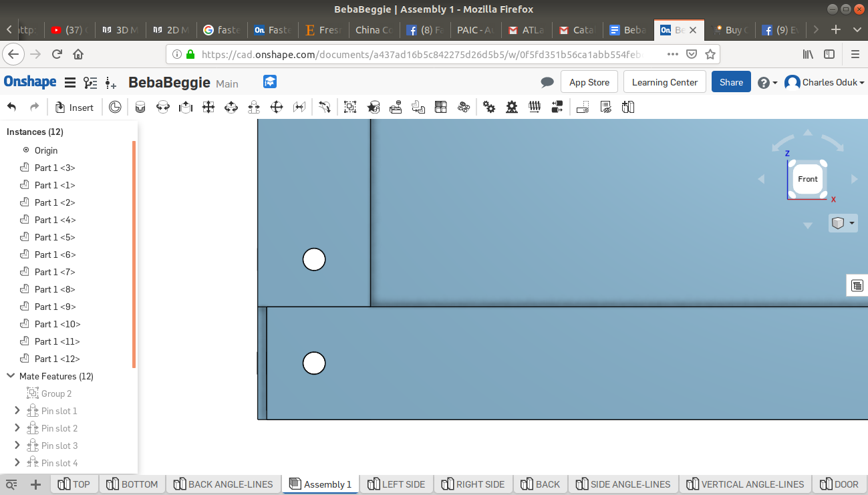
Task: Open the comments speech bubble
Action: pos(547,82)
